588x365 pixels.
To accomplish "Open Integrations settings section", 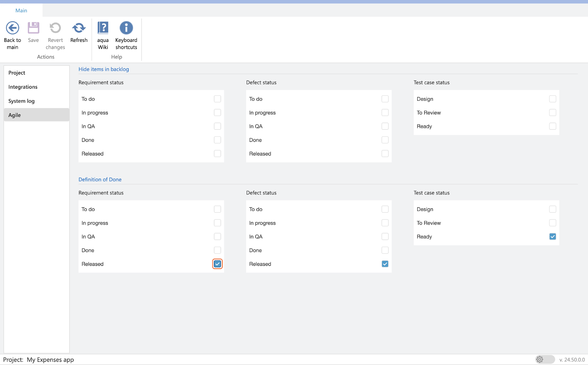I will tap(23, 87).
